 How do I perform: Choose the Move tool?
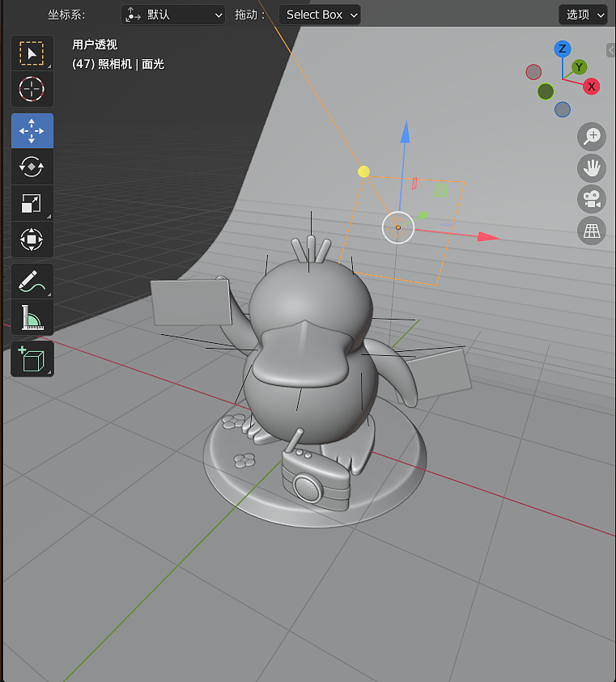[32, 131]
